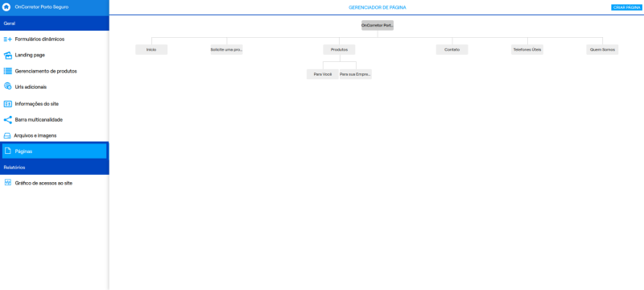The height and width of the screenshot is (290, 644).
Task: Select the Início page node
Action: coord(151,50)
